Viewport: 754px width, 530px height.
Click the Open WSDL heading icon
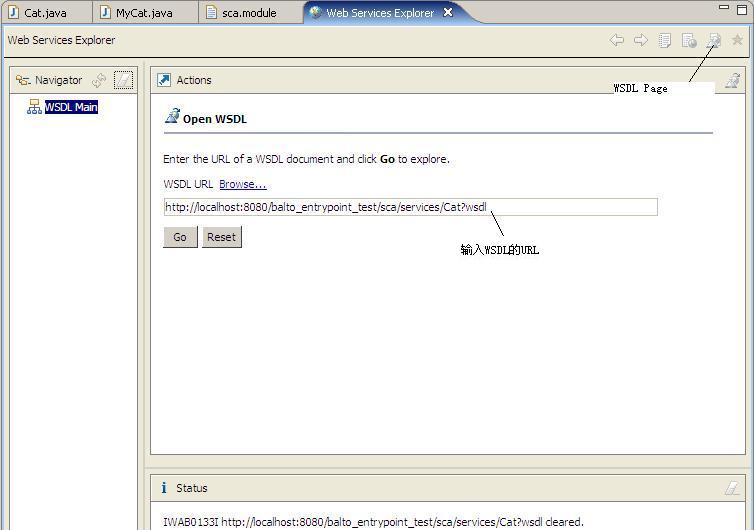click(x=172, y=116)
